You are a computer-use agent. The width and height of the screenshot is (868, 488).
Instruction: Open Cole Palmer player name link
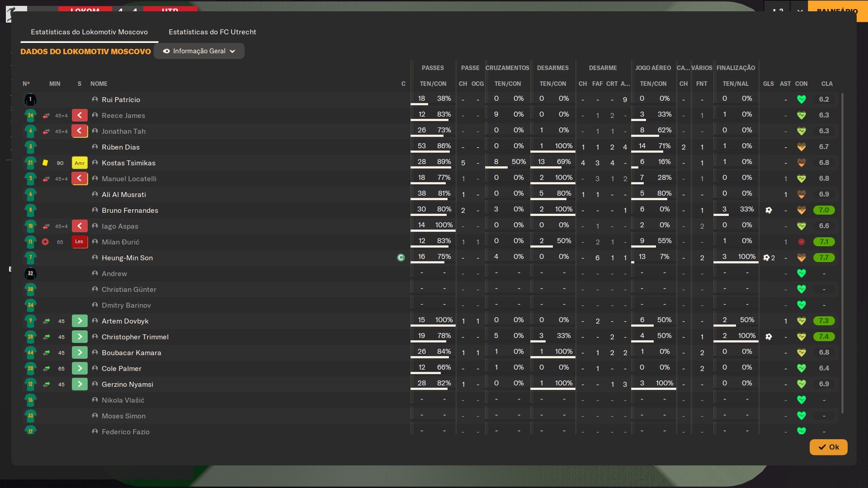[x=122, y=368]
